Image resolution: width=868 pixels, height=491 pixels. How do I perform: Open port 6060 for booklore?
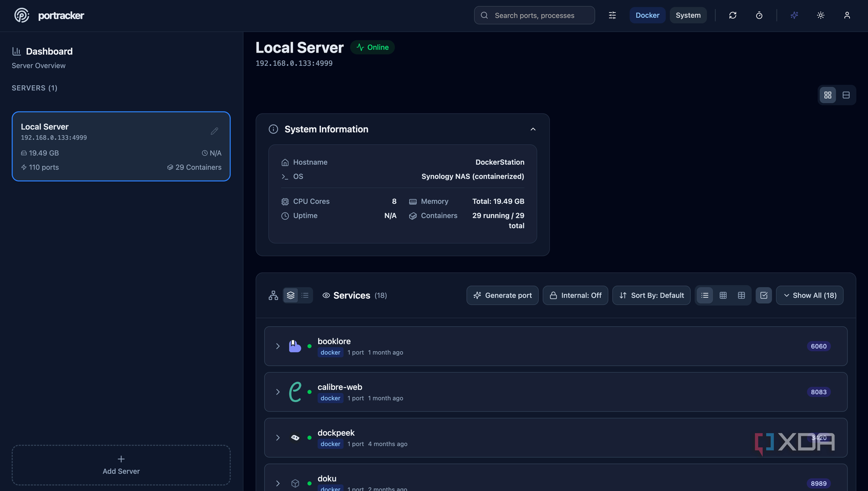[819, 346]
